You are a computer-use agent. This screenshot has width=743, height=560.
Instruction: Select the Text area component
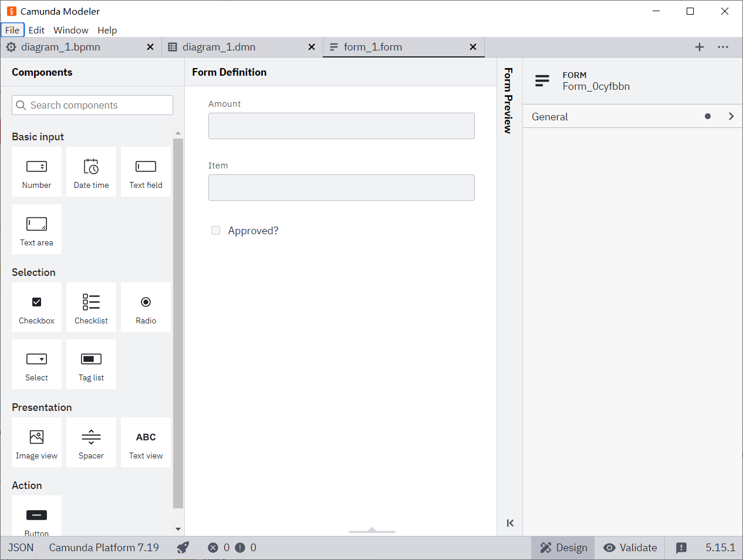coord(36,229)
